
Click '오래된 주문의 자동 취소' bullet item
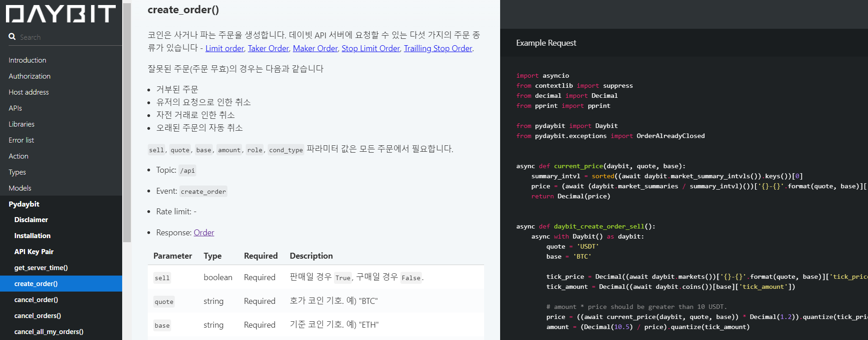(x=199, y=127)
